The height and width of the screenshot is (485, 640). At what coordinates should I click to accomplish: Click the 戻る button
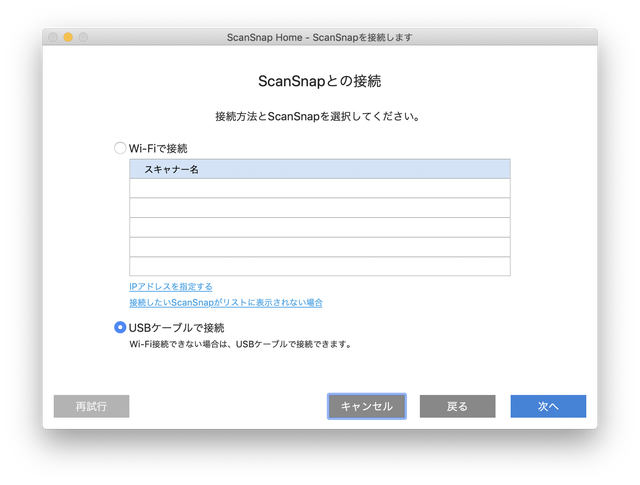pos(458,406)
